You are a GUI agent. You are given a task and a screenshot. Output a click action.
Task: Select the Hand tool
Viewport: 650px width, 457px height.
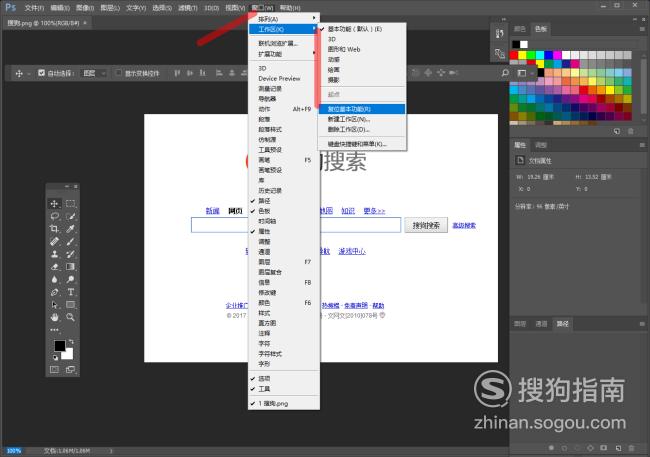(54, 318)
